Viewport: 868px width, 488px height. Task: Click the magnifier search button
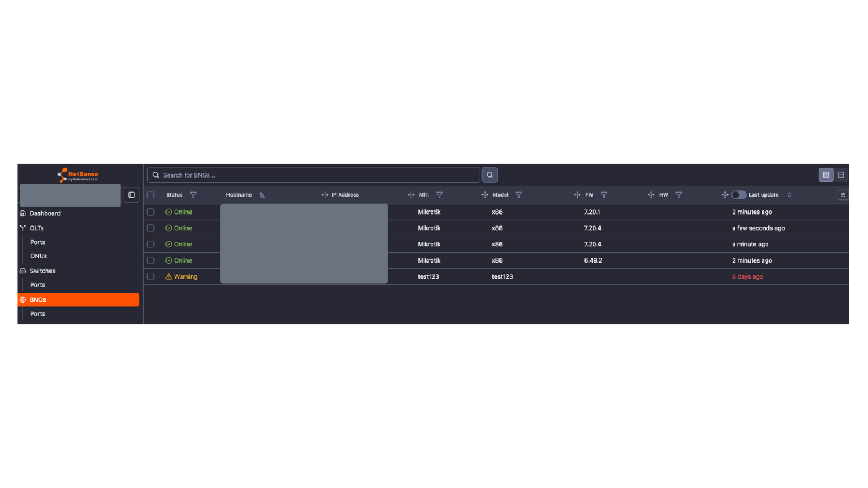click(x=490, y=175)
